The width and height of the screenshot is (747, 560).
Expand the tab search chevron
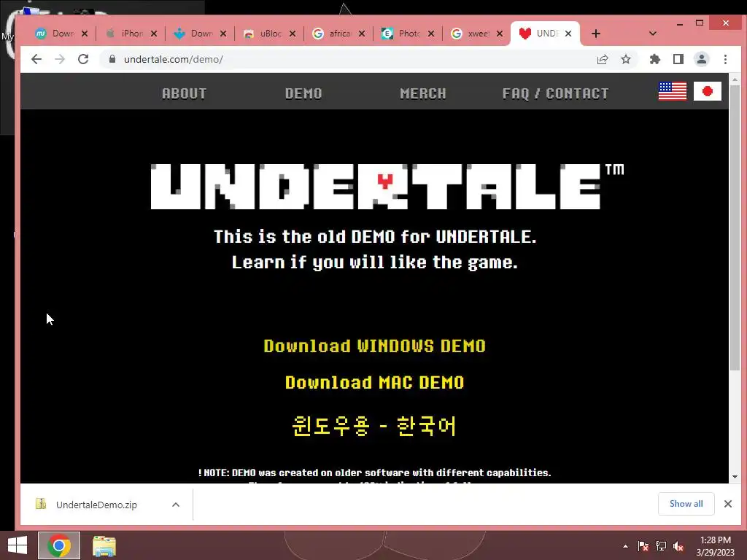653,34
